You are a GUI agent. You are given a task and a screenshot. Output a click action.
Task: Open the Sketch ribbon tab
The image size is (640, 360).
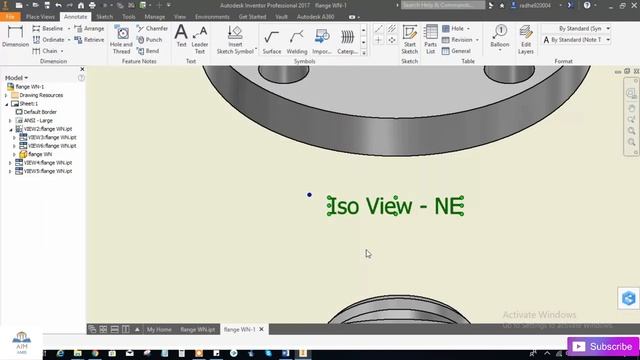104,17
